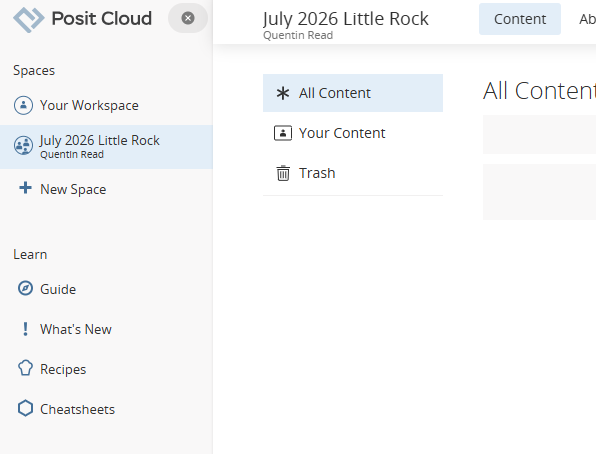
Task: Click the What's New exclamation icon
Action: tap(25, 329)
